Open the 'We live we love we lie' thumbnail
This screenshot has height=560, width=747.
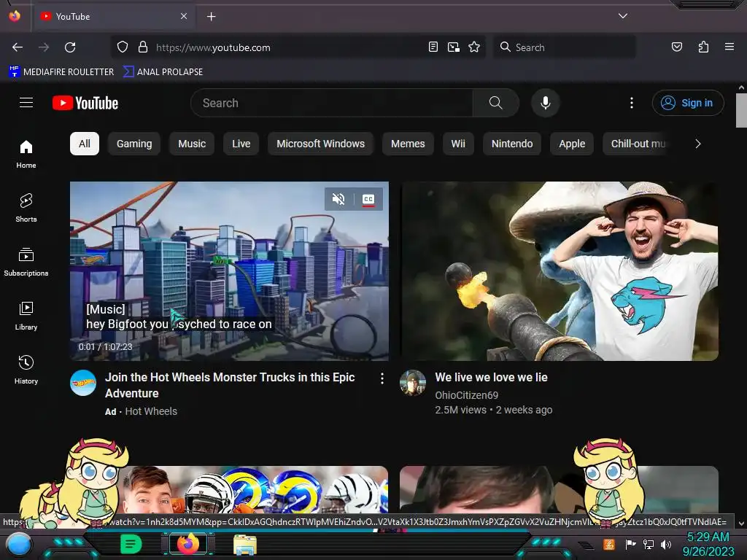(x=559, y=271)
